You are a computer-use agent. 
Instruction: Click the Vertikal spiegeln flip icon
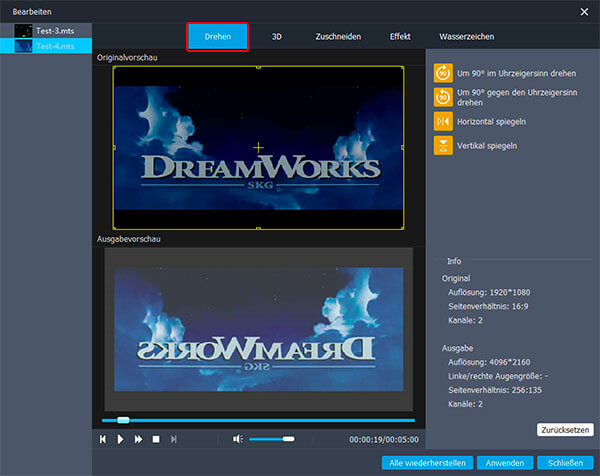pyautogui.click(x=443, y=145)
